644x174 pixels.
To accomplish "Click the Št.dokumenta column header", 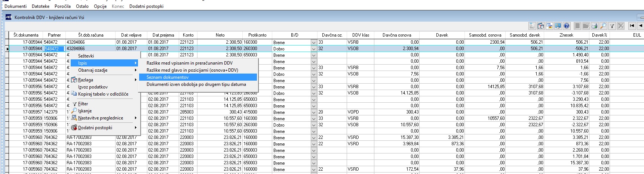I will click(x=26, y=35).
